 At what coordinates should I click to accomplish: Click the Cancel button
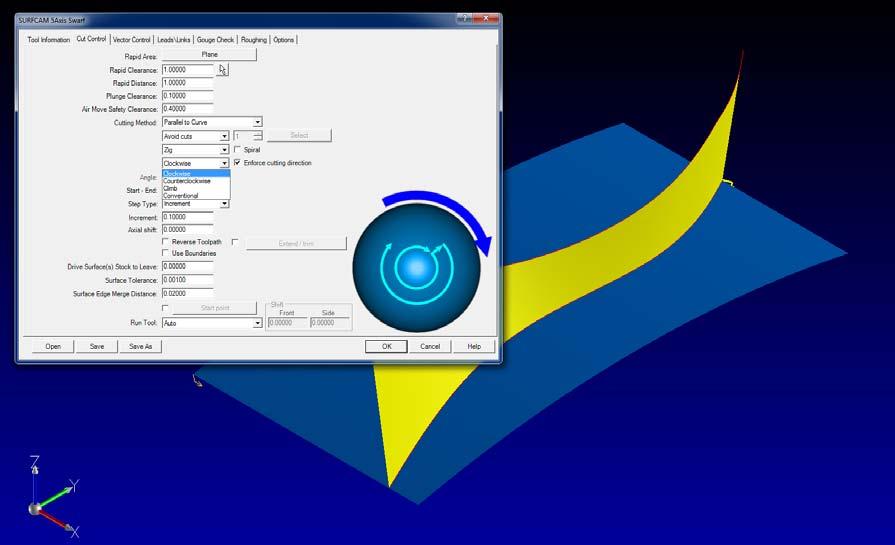[430, 346]
